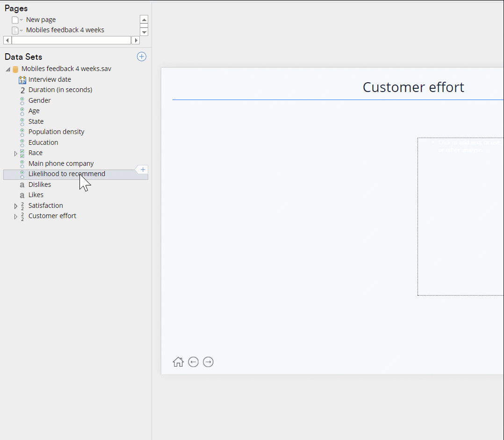
Task: Click the horizontal scrollbar in the Pages panel
Action: tap(71, 40)
